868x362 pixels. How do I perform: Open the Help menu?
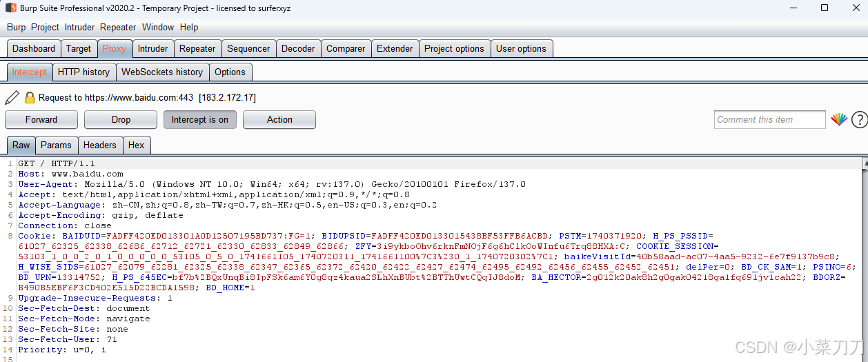coord(189,27)
